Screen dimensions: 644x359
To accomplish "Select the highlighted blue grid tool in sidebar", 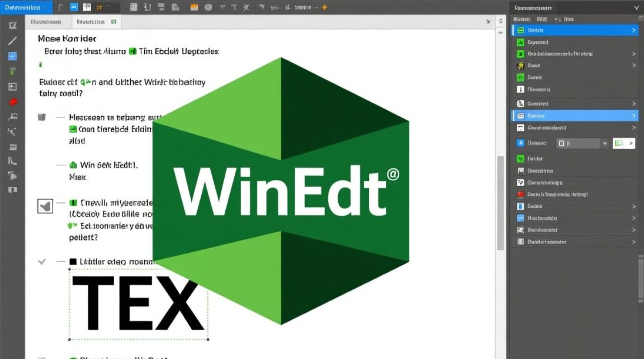I will click(12, 56).
